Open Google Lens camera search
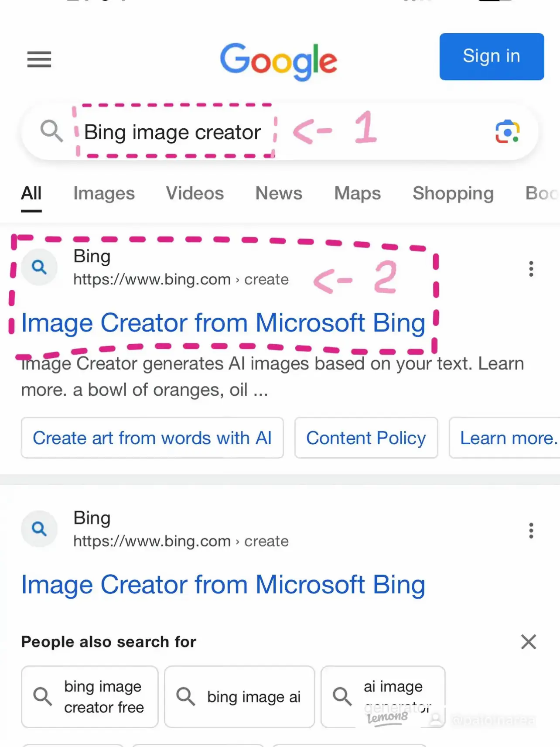The height and width of the screenshot is (747, 560). tap(506, 131)
